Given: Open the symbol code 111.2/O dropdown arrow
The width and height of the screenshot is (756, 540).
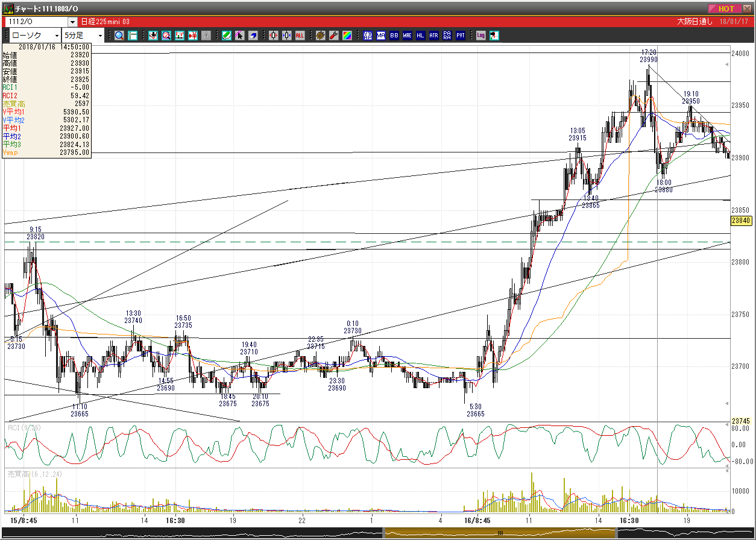Looking at the screenshot, I should (73, 22).
